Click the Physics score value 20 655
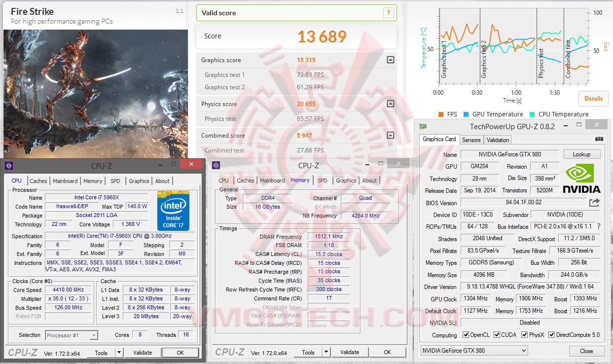Viewport: 613px width, 364px height. pos(306,104)
